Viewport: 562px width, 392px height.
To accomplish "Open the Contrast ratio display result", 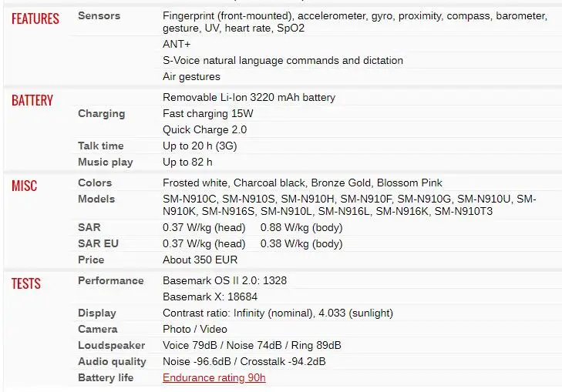I will tap(278, 313).
